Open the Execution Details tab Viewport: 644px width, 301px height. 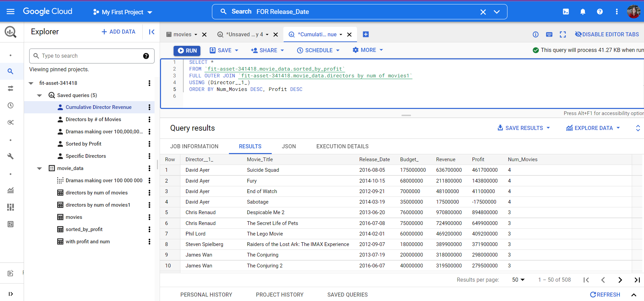point(342,147)
